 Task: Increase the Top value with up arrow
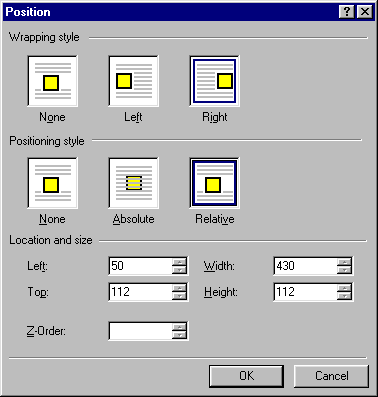tap(180, 288)
